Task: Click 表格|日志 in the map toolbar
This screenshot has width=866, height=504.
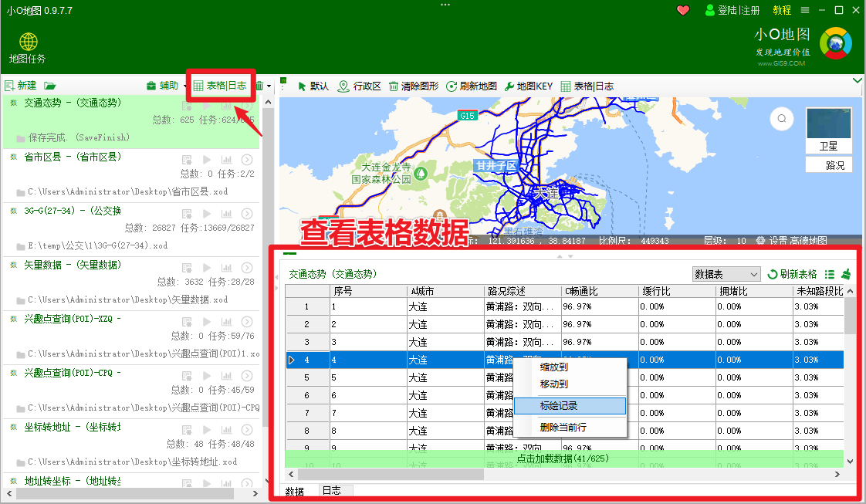Action: point(587,86)
